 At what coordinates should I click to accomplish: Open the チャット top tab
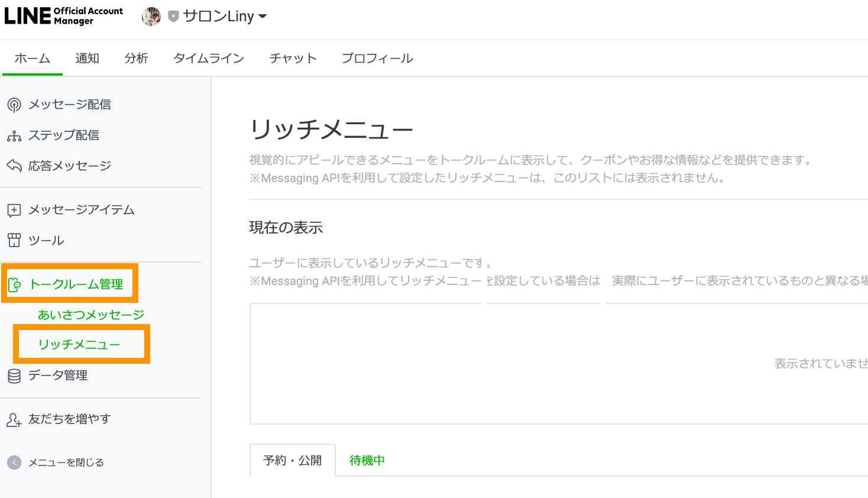point(293,59)
